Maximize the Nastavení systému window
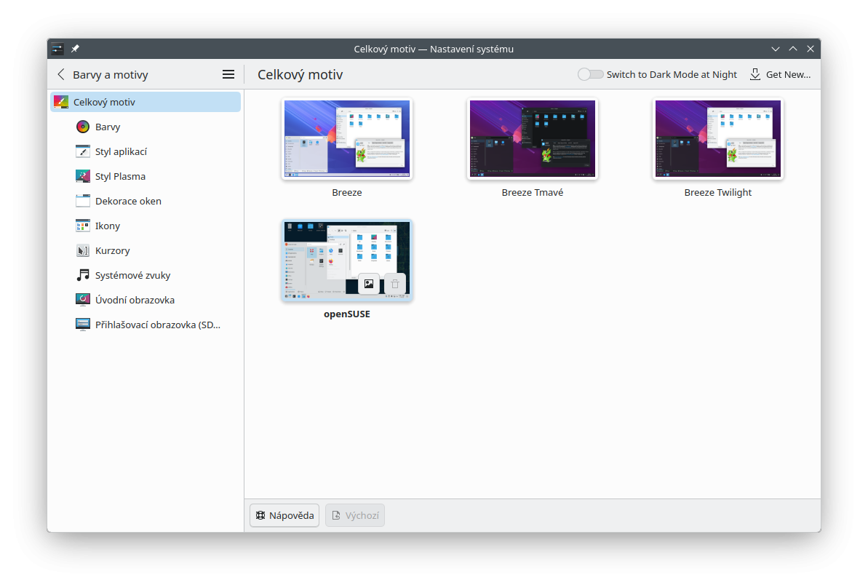 pyautogui.click(x=793, y=49)
